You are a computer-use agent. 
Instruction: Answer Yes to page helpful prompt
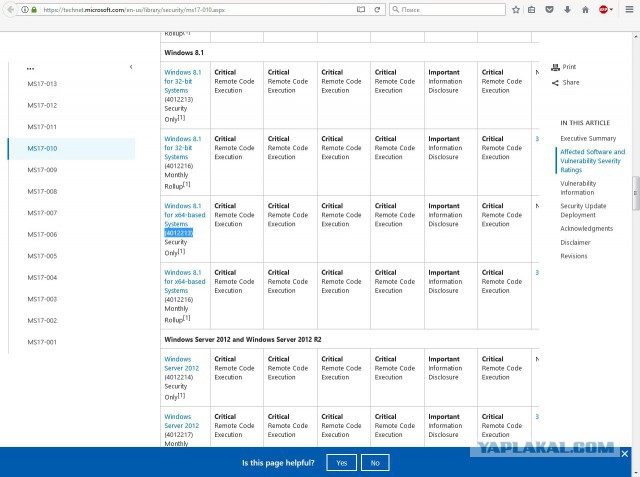point(342,463)
